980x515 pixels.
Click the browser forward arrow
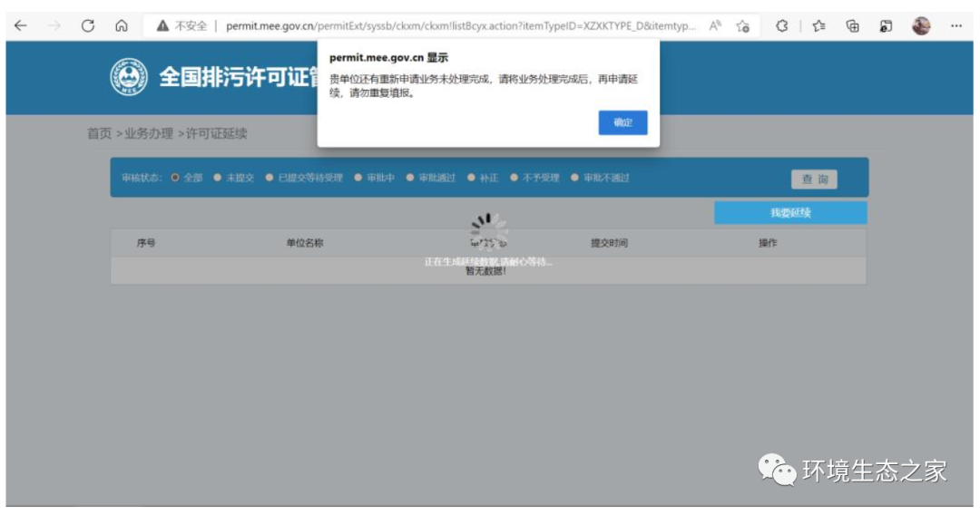[x=54, y=25]
